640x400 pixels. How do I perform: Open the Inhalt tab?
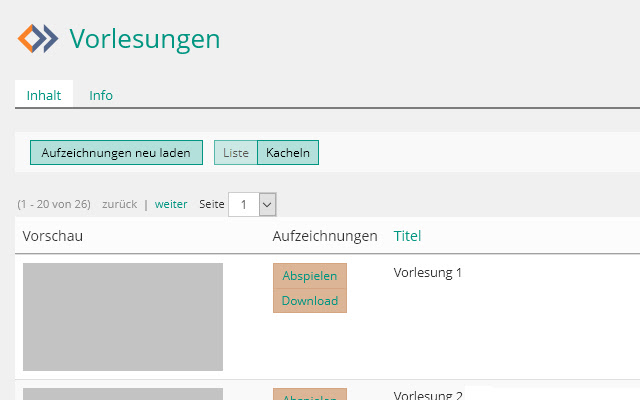[x=44, y=95]
